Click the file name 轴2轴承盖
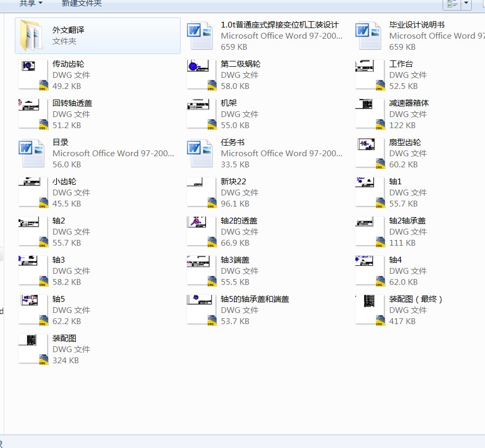Image resolution: width=485 pixels, height=448 pixels. click(407, 221)
